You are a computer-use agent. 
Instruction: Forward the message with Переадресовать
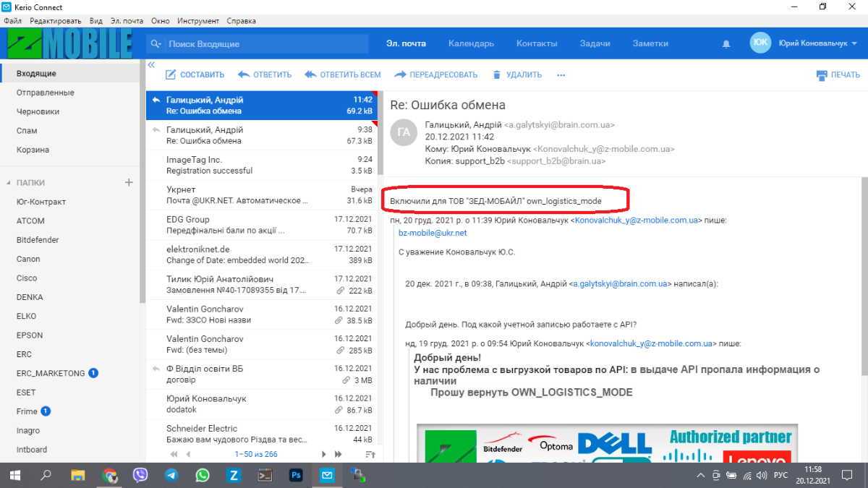pyautogui.click(x=436, y=74)
